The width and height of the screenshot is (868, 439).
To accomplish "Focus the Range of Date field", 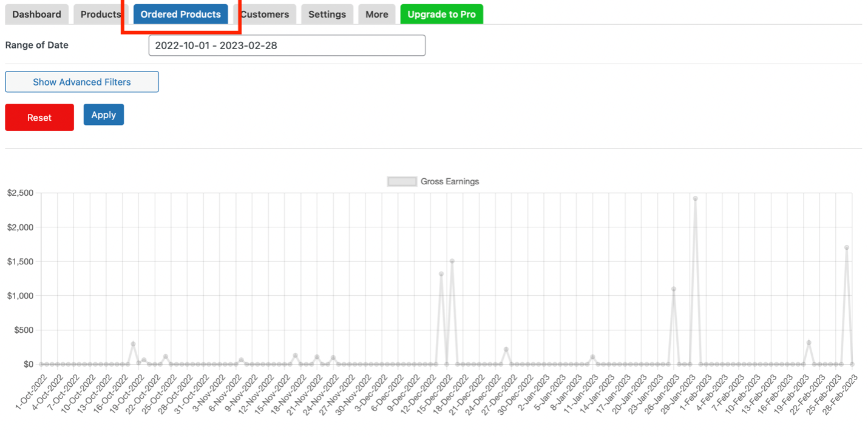I will [287, 45].
